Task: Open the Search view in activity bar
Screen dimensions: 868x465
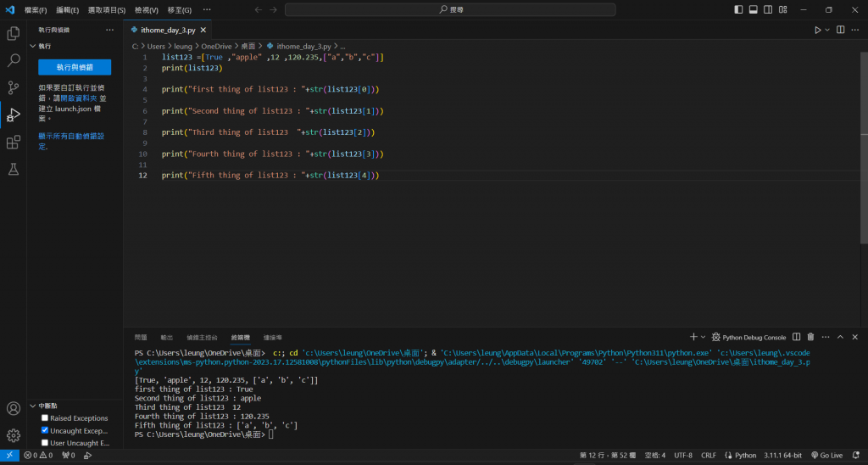Action: coord(14,60)
